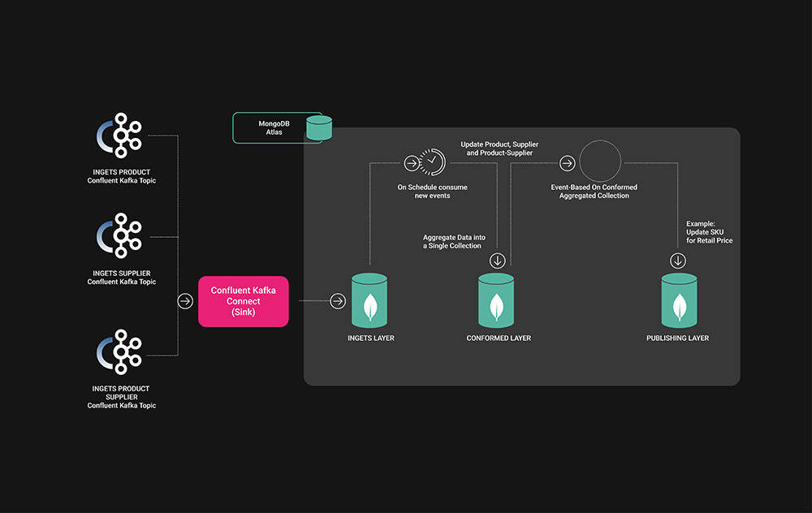Select the MongoDB Atlas cylinder icon
The width and height of the screenshot is (812, 513).
(319, 128)
